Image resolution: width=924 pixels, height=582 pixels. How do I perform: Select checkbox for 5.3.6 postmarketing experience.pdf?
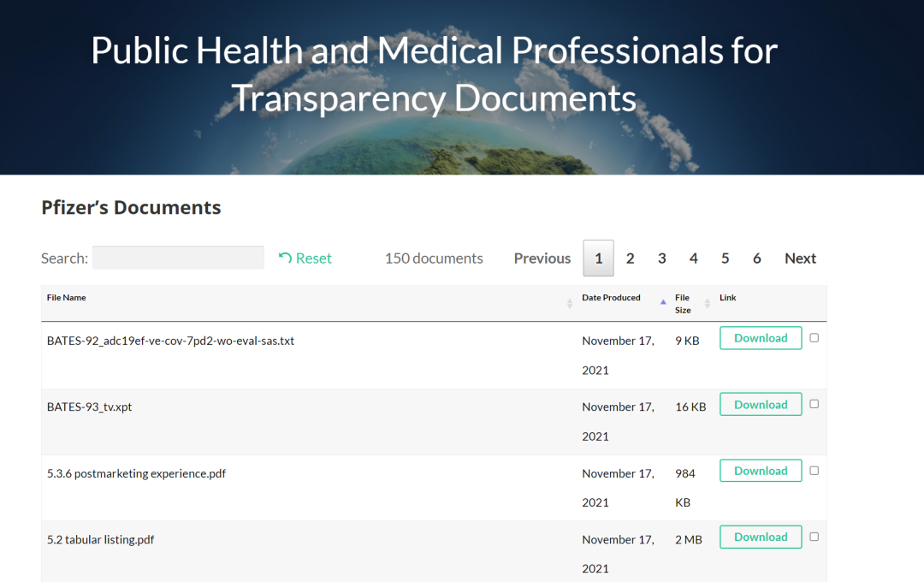click(814, 471)
